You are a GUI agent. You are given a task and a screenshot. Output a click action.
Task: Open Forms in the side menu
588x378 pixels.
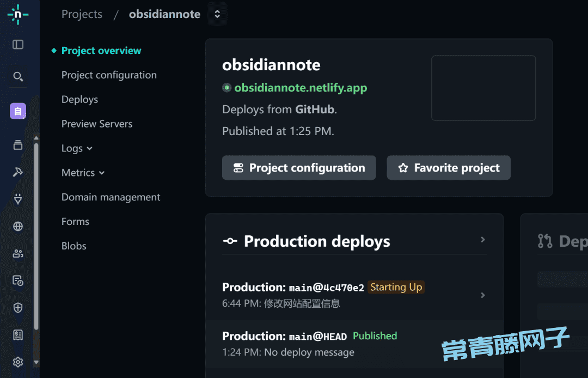tap(75, 222)
